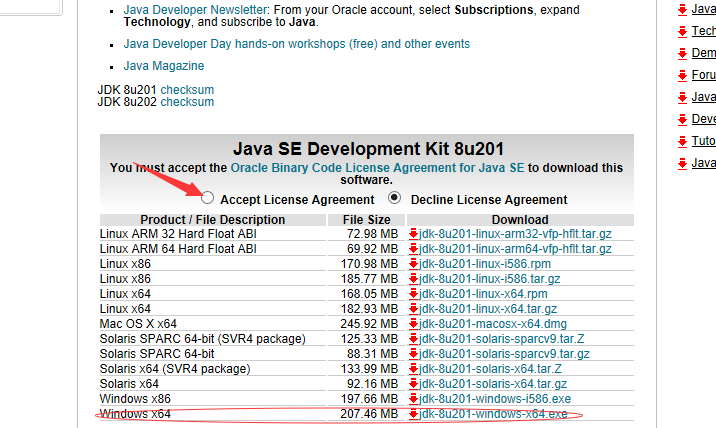The height and width of the screenshot is (428, 716).
Task: Click 'Java SE Development Kit 8u201' heading
Action: 368,149
